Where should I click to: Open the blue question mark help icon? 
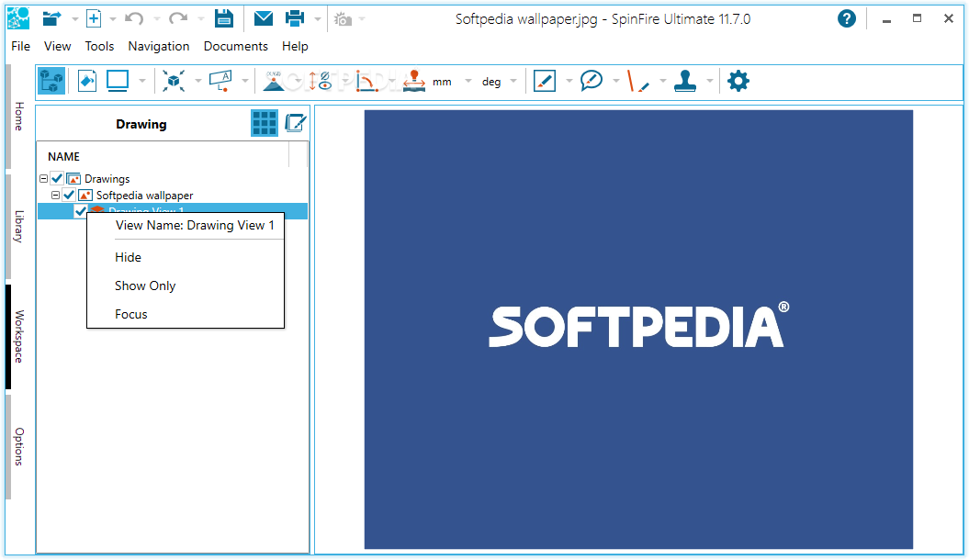847,18
